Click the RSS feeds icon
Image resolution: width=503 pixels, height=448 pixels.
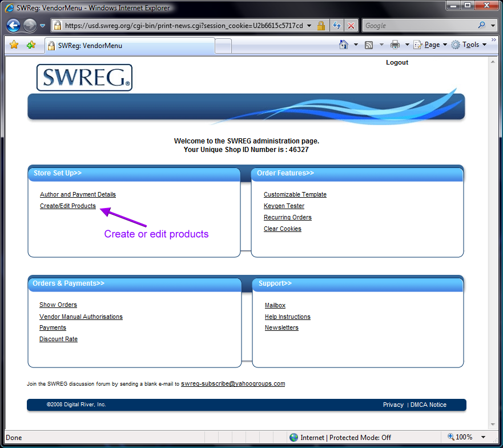369,45
